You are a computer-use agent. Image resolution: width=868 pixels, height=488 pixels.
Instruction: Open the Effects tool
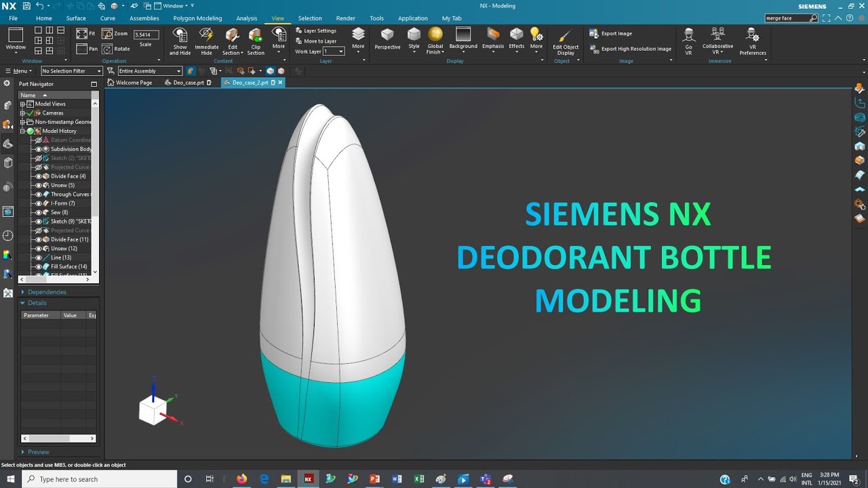pyautogui.click(x=517, y=39)
